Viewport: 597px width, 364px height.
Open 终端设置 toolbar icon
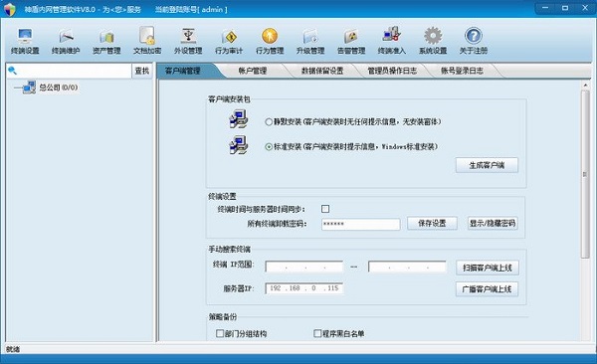[25, 41]
